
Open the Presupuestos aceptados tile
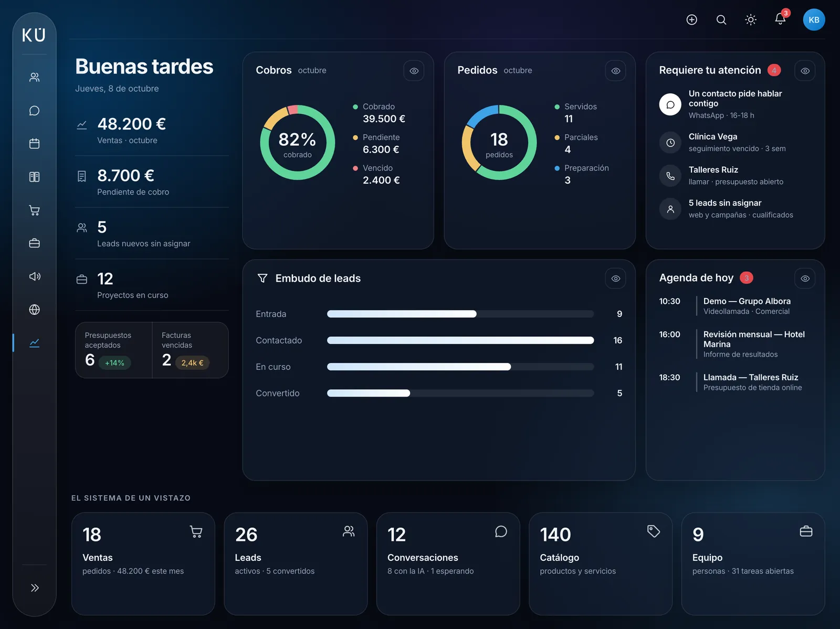[x=114, y=350]
